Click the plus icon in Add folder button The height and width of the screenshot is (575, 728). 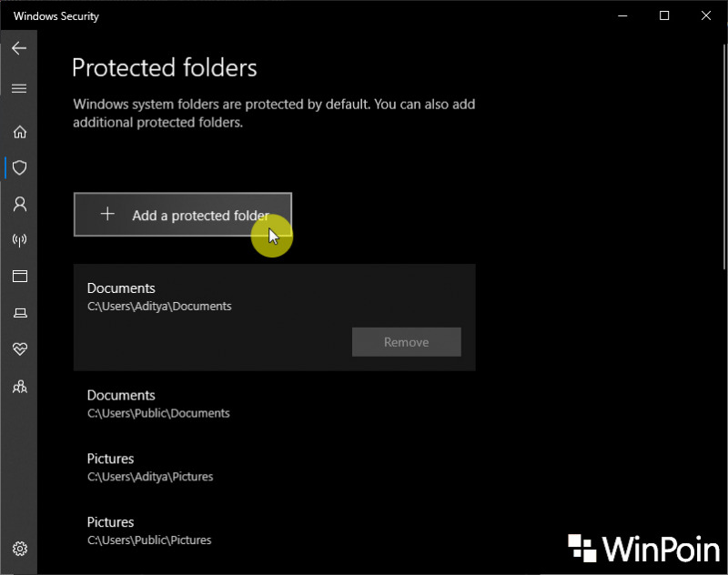coord(107,214)
